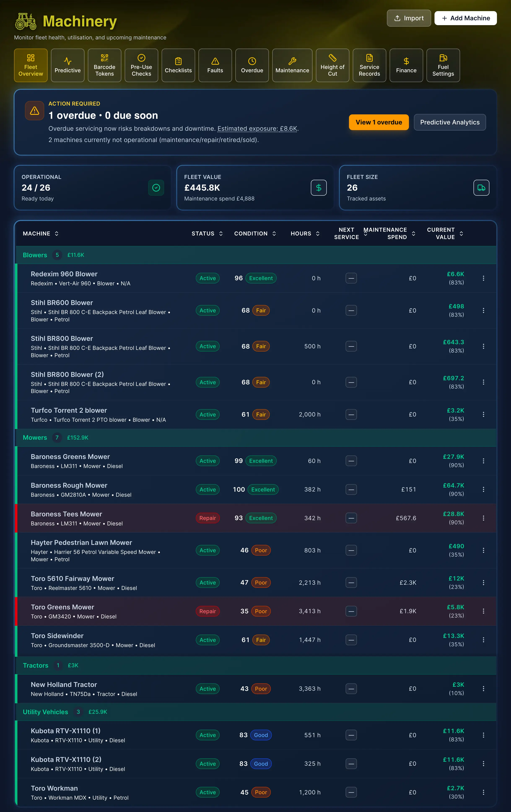
Task: Open three-dot menu for Kubota RTV-X1110 (1)
Action: [x=483, y=735]
